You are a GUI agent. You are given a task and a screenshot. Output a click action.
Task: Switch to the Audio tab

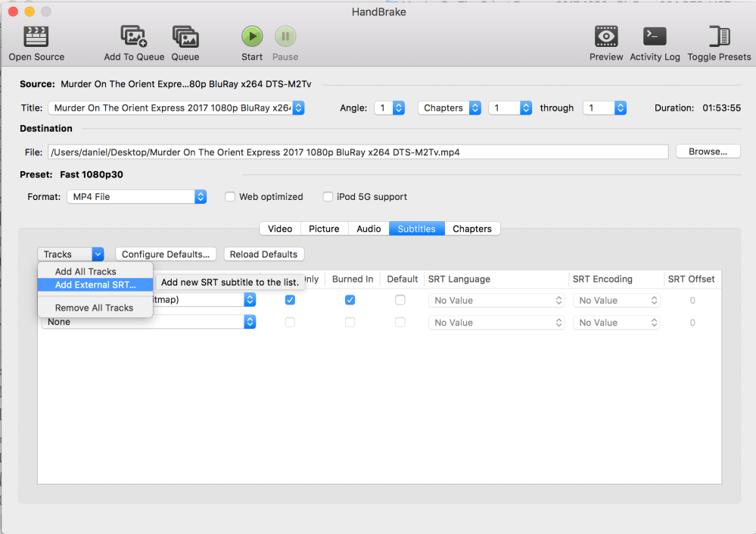[x=369, y=229]
